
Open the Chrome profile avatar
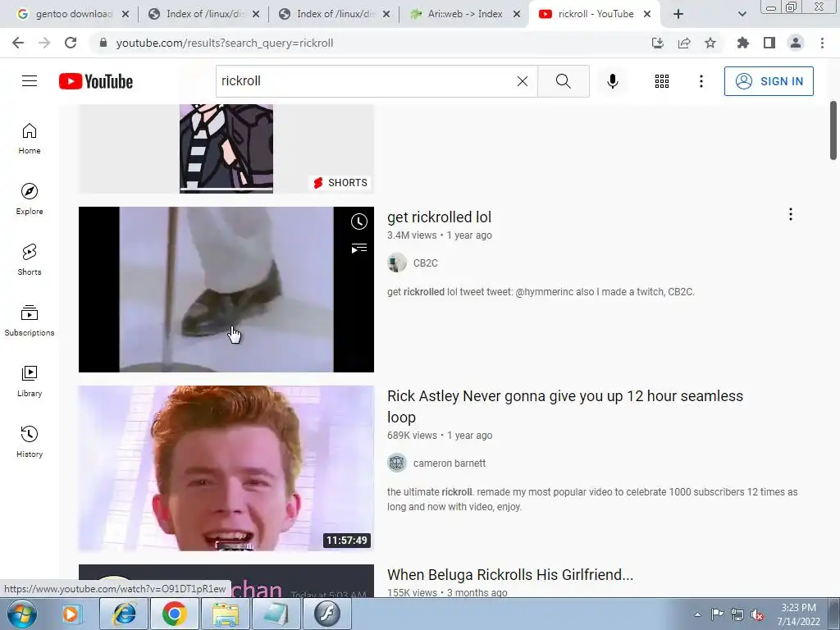pyautogui.click(x=796, y=43)
